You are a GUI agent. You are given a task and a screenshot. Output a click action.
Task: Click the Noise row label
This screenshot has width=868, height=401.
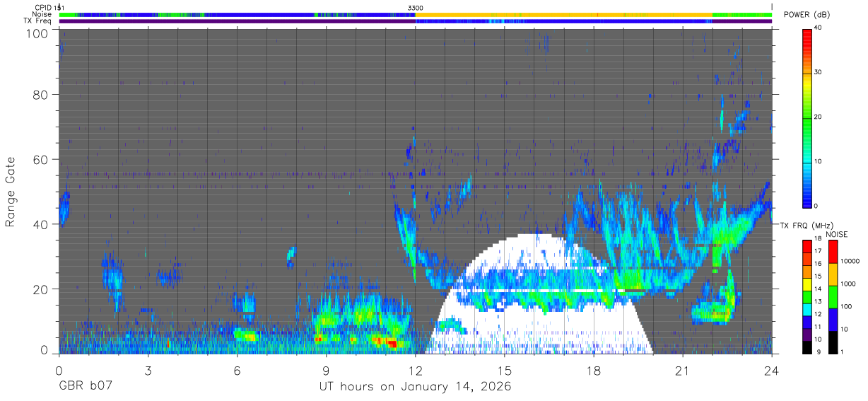42,14
